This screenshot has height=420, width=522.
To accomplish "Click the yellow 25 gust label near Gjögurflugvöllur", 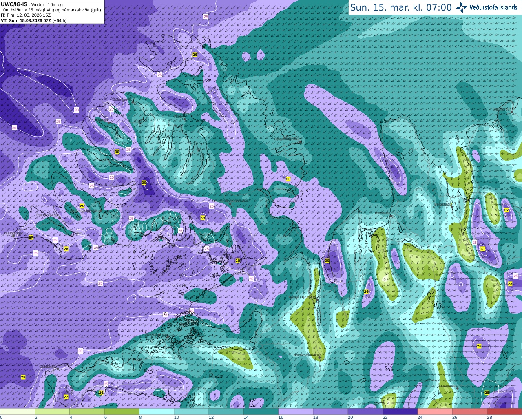I will pos(288,179).
